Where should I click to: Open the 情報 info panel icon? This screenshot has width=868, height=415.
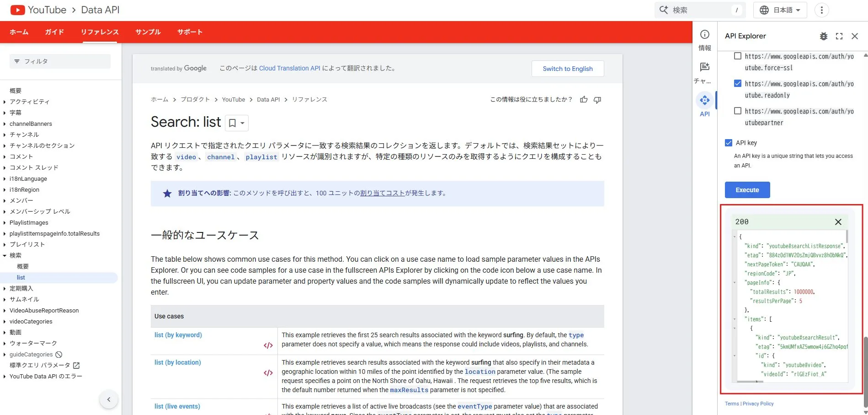click(x=705, y=34)
